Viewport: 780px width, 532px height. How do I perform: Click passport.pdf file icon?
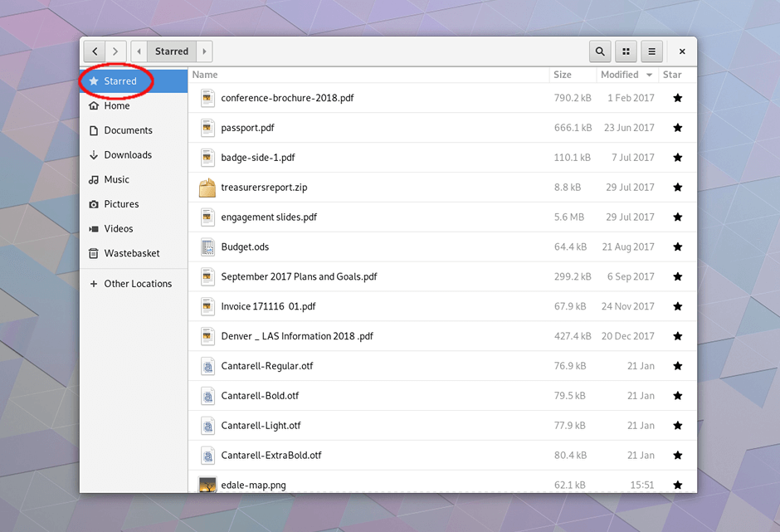click(x=207, y=128)
